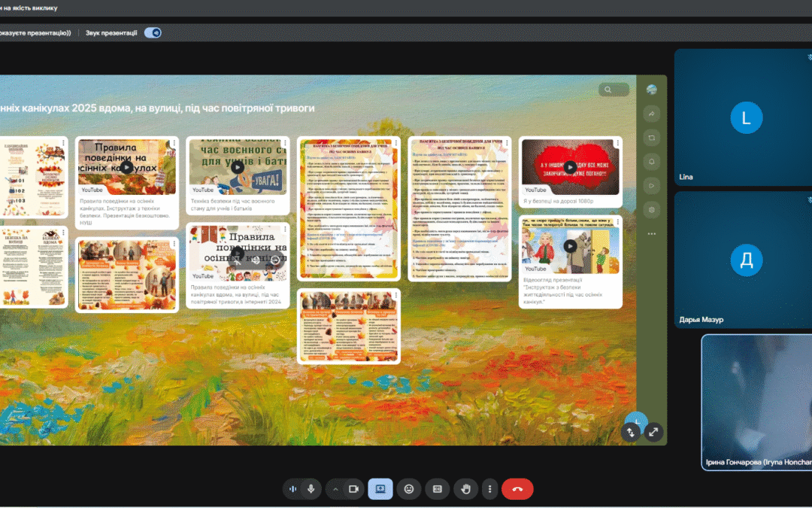
Task: Click the Padlet search field
Action: (x=614, y=90)
